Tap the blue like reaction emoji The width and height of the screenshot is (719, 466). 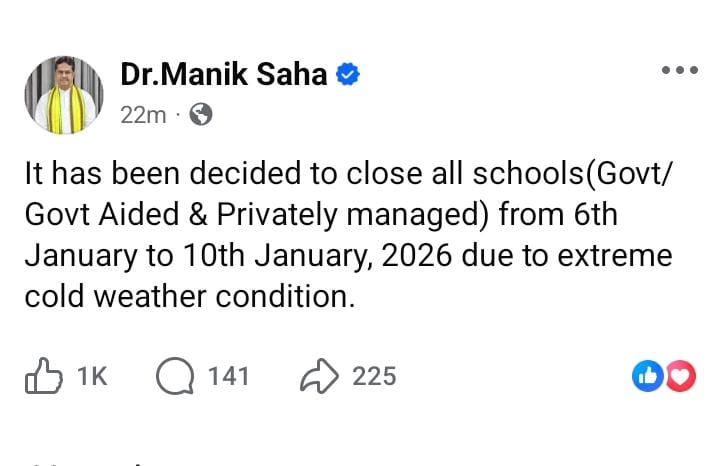(x=648, y=376)
